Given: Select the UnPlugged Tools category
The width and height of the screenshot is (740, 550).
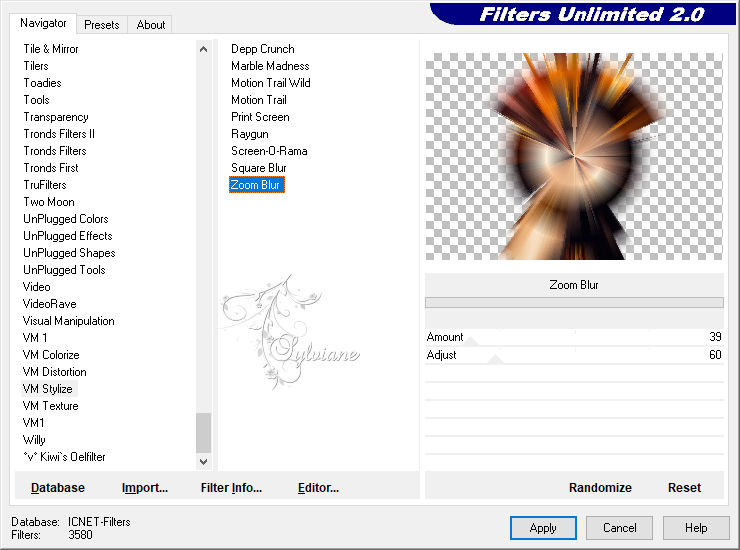Looking at the screenshot, I should (64, 270).
